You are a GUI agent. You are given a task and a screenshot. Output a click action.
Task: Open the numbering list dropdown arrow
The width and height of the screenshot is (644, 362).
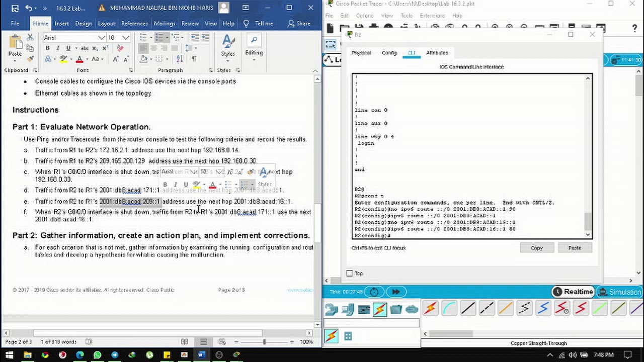point(167,37)
